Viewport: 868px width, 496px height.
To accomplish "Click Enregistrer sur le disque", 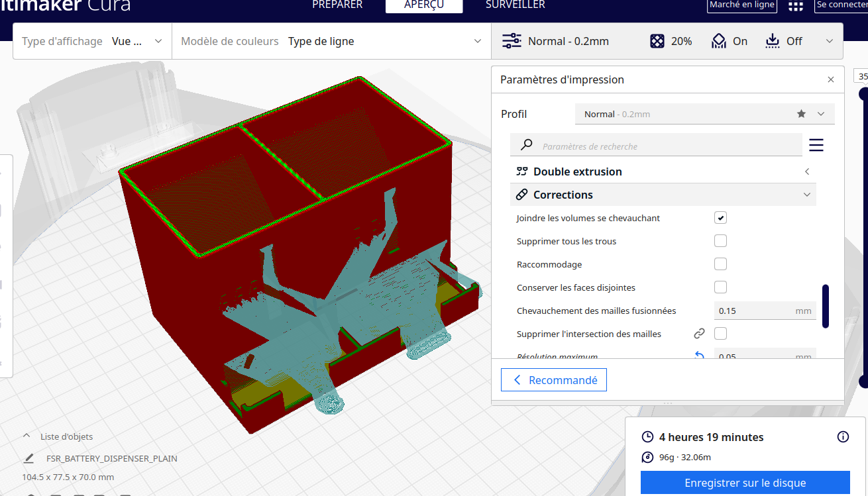I will (745, 483).
